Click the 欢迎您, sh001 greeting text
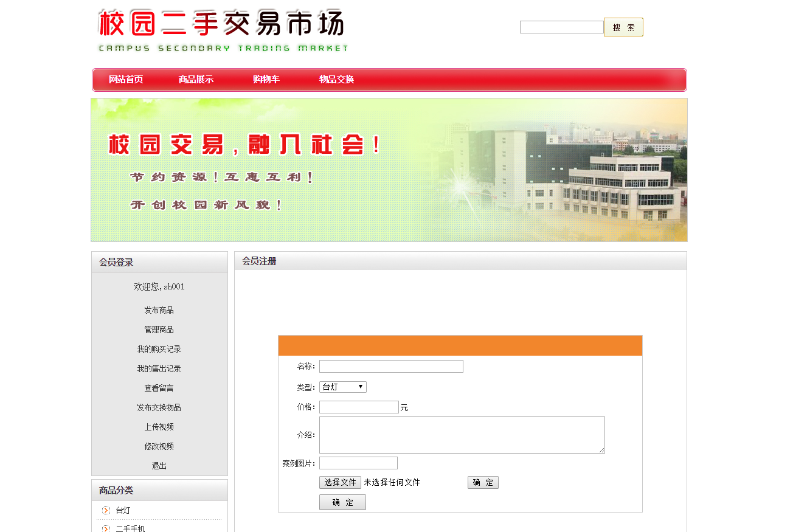793x532 pixels. [159, 286]
